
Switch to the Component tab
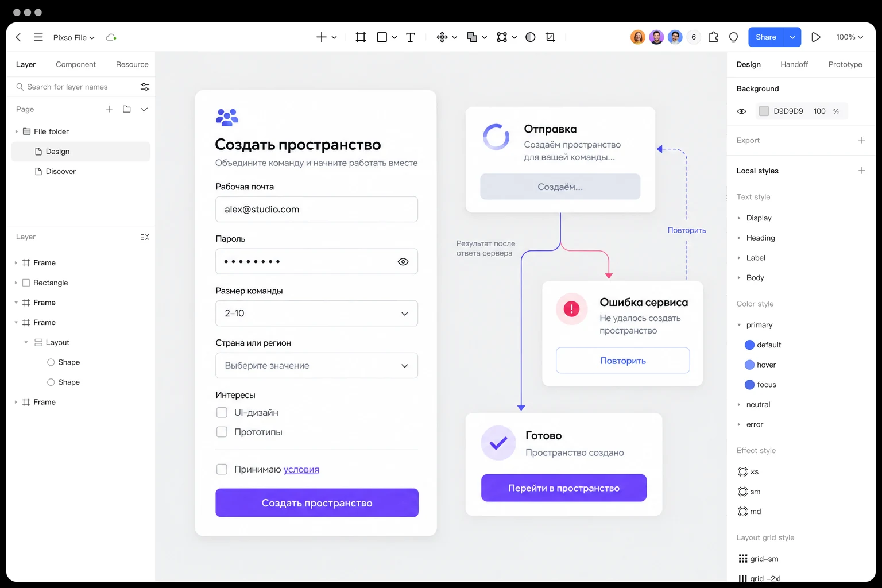(x=76, y=64)
